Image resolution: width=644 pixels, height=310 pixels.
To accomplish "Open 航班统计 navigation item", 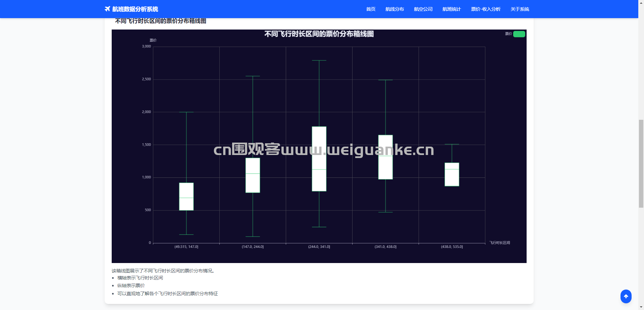I will click(x=451, y=9).
